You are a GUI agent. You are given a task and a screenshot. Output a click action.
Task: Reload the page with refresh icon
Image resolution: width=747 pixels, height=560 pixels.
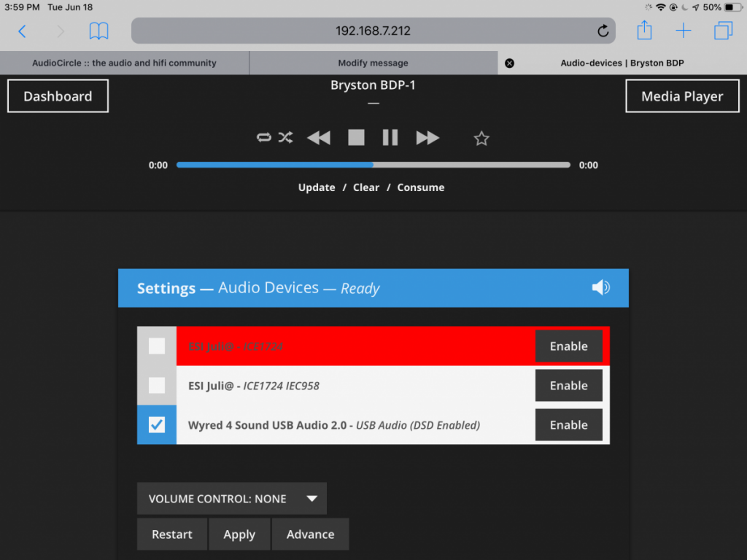(x=603, y=31)
